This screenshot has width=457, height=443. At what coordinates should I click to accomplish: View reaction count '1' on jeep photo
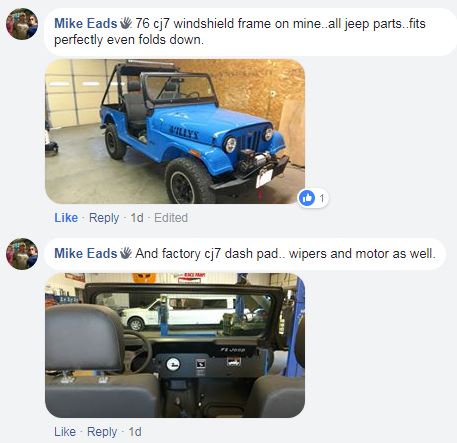point(322,199)
